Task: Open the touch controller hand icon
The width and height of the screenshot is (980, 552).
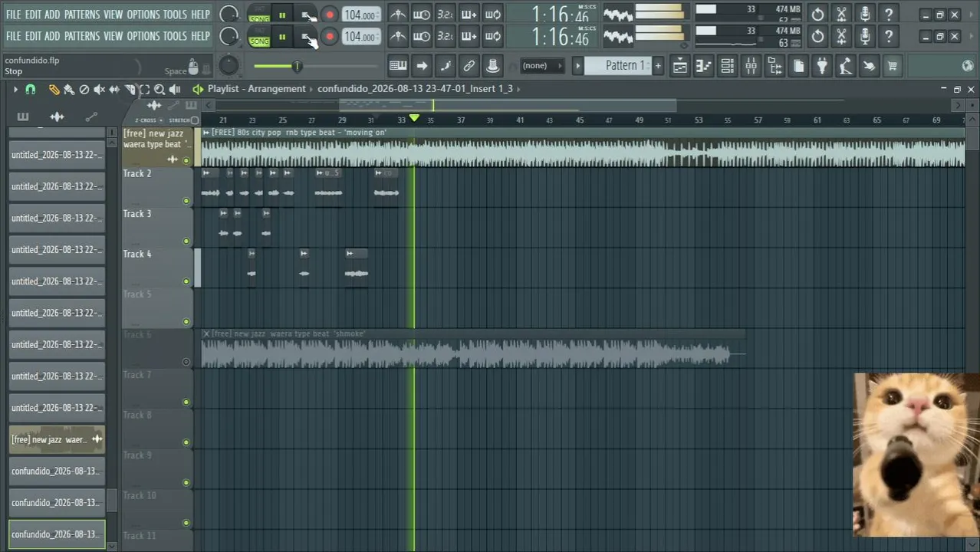Action: (869, 66)
